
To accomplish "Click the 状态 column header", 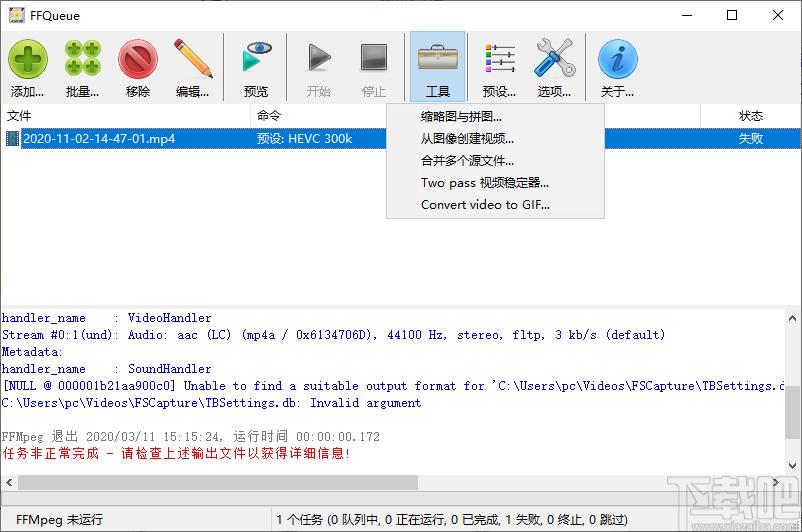I will (750, 116).
